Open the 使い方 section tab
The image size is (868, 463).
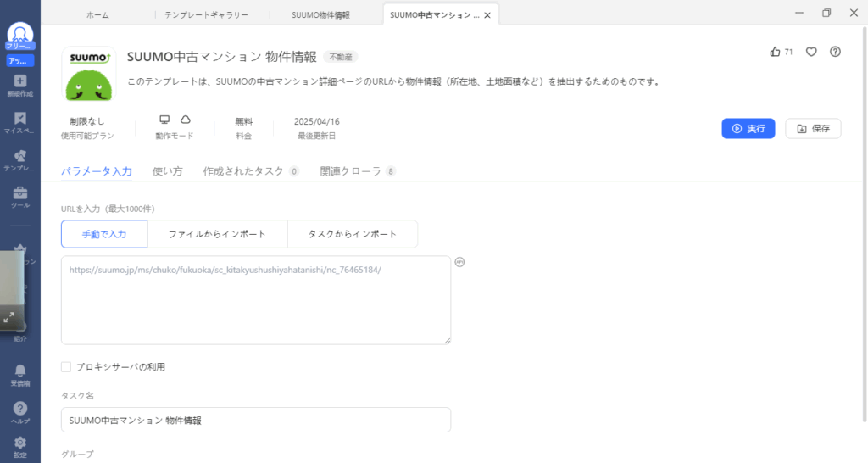click(167, 171)
